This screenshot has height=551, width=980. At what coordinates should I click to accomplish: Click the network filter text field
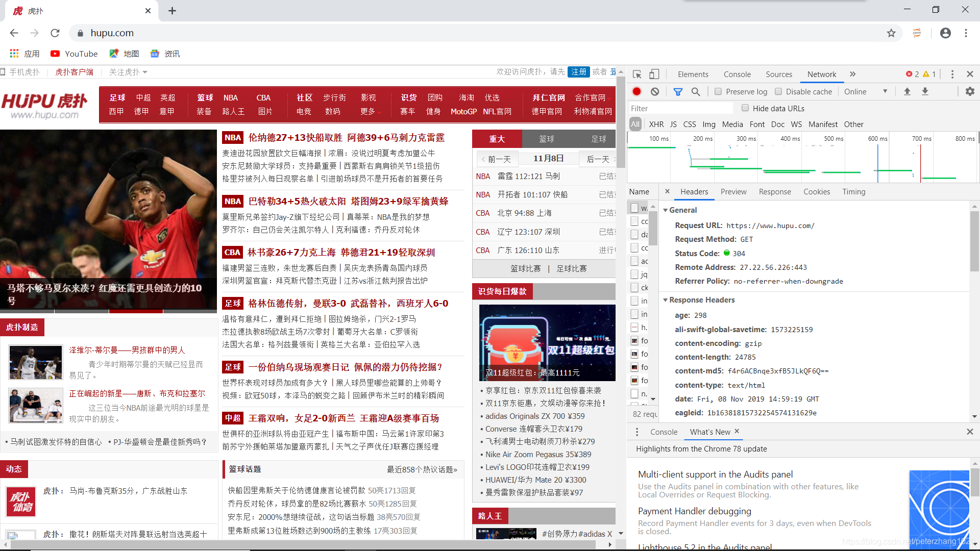[680, 108]
